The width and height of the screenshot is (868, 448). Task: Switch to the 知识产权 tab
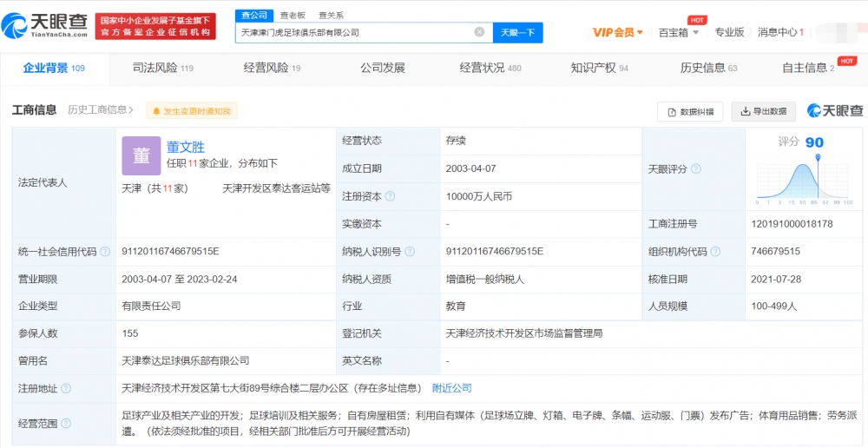(x=600, y=68)
